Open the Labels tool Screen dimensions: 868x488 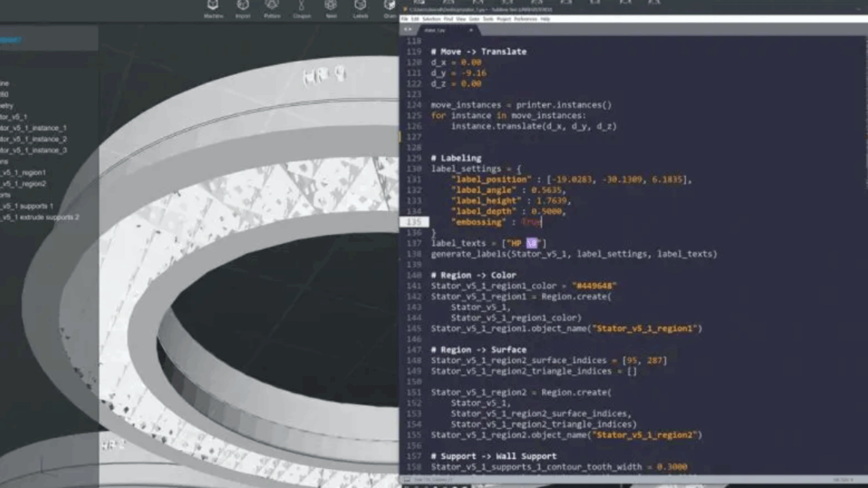(x=360, y=8)
